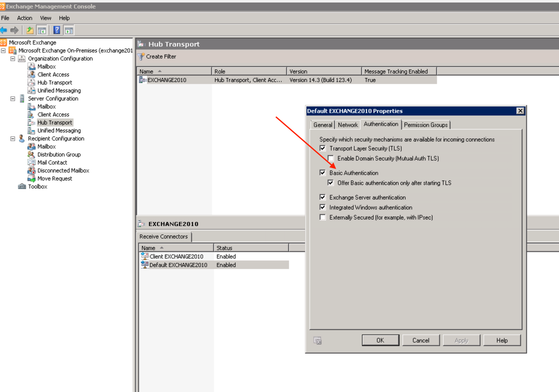Sort by Version column header

pos(323,71)
